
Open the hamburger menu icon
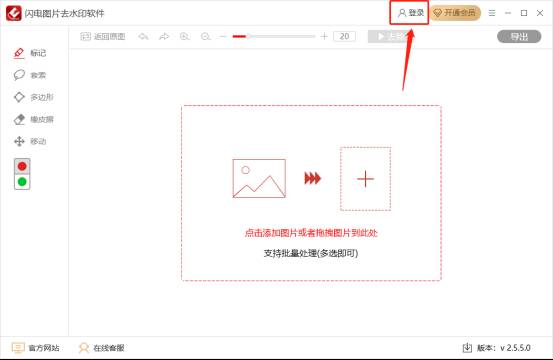(492, 13)
